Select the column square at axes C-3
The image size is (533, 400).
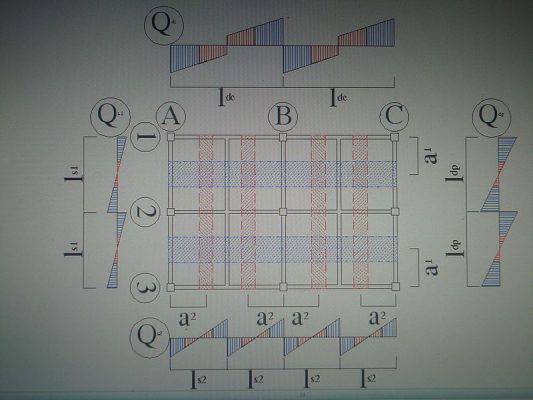coord(395,287)
